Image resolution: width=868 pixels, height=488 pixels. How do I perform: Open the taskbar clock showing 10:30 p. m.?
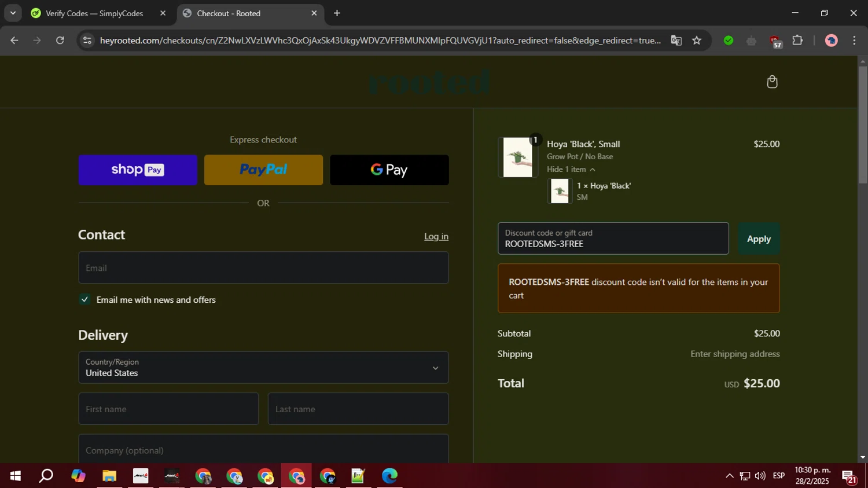point(812,476)
